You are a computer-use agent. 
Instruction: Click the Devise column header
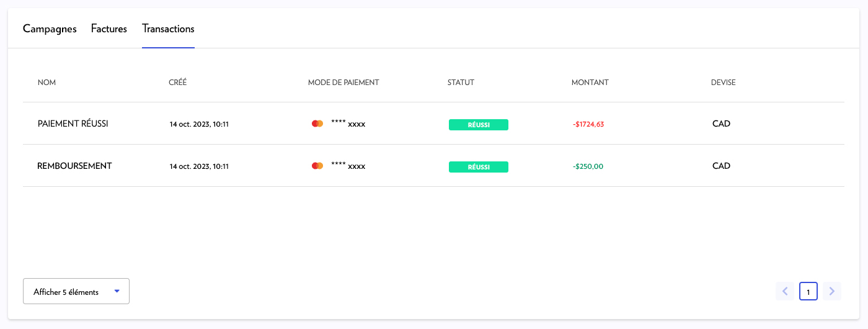(x=723, y=83)
